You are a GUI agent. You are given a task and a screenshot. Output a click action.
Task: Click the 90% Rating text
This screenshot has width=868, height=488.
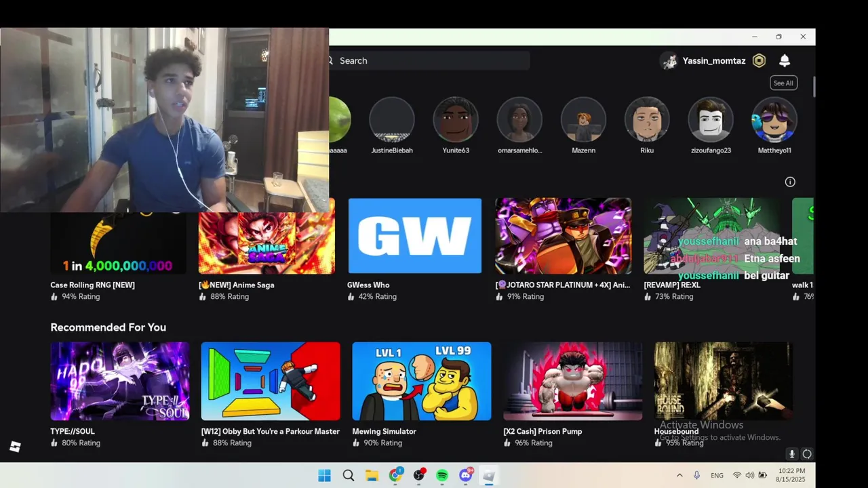[x=383, y=443]
